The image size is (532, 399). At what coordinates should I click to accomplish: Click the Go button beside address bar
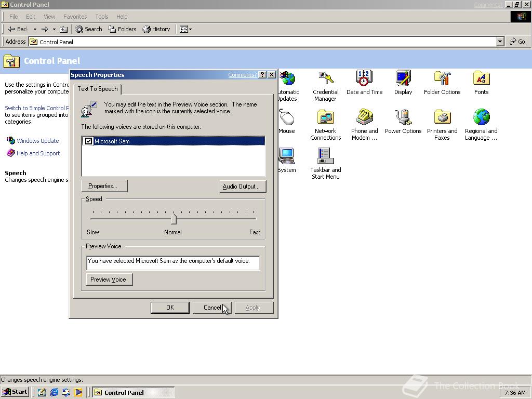(x=517, y=42)
